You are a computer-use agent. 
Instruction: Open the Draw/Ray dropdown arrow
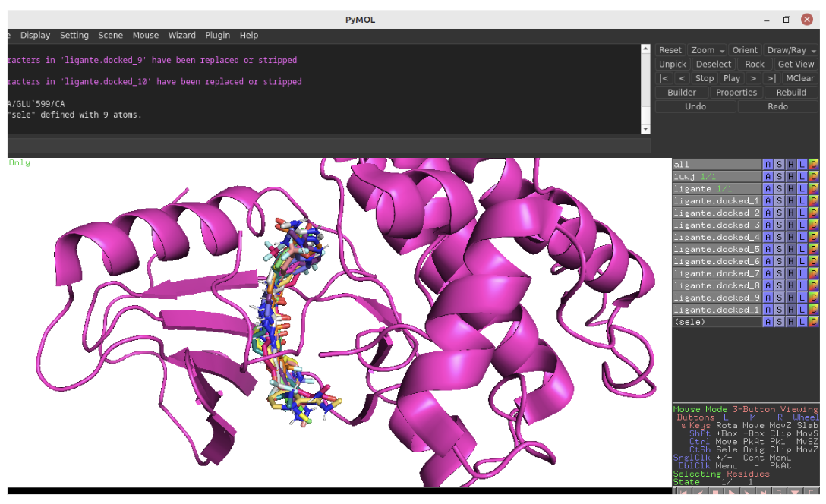(x=812, y=49)
